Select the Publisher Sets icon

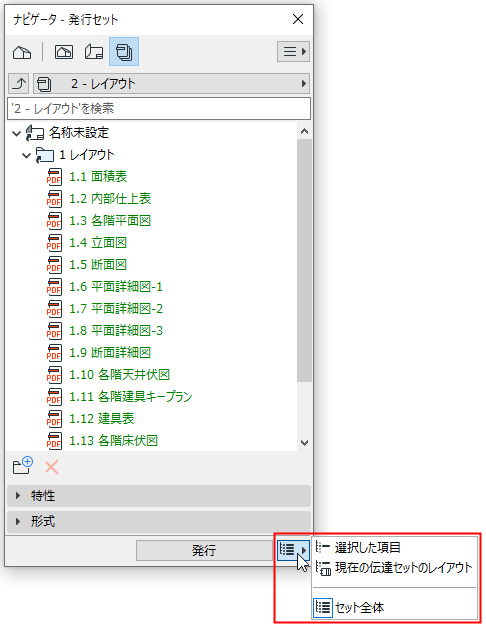pos(124,52)
